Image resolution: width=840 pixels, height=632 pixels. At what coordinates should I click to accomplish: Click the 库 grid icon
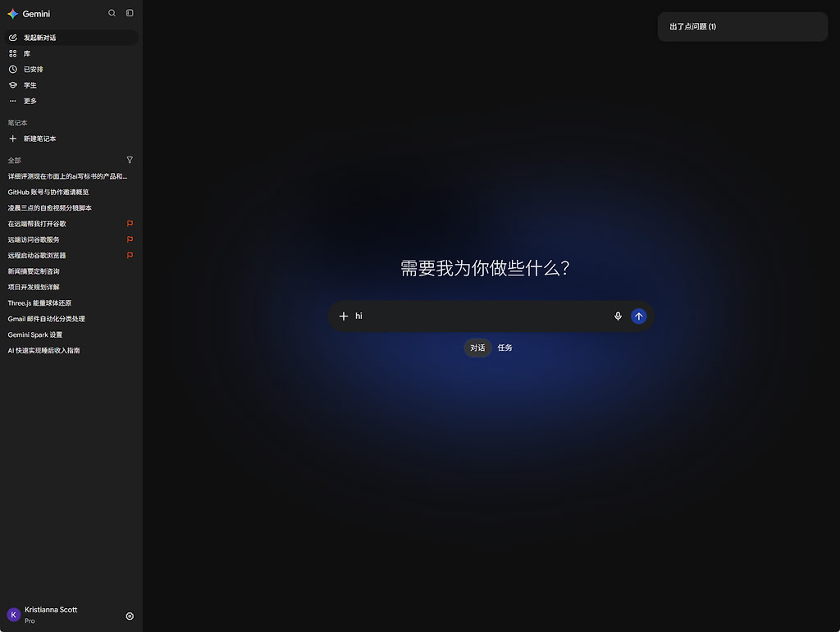pos(13,53)
